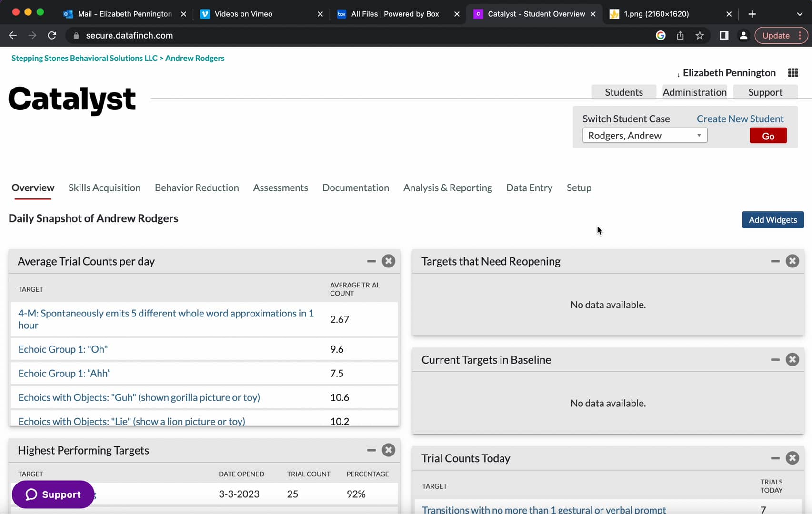Image resolution: width=812 pixels, height=514 pixels.
Task: Click the share icon in the toolbar
Action: 680,35
